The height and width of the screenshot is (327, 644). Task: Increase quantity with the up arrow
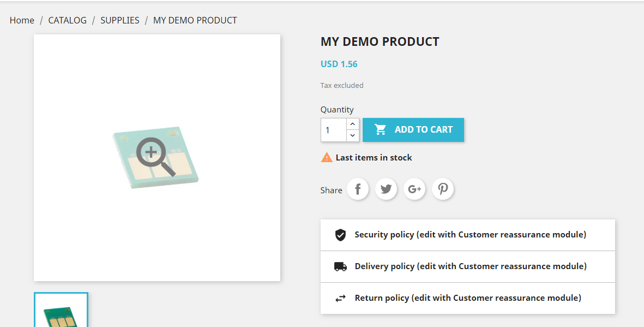click(353, 124)
